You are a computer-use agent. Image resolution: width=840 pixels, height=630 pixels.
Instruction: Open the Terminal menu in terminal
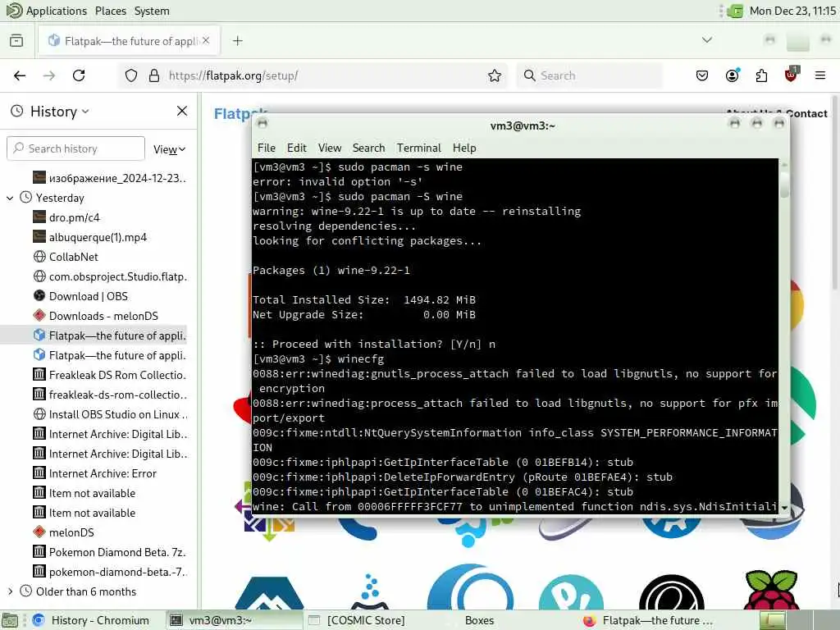coord(419,148)
